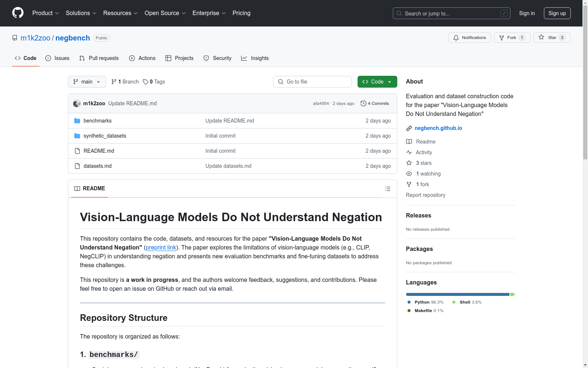Viewport: 588px width, 368px height.
Task: Click Sign in
Action: point(527,13)
